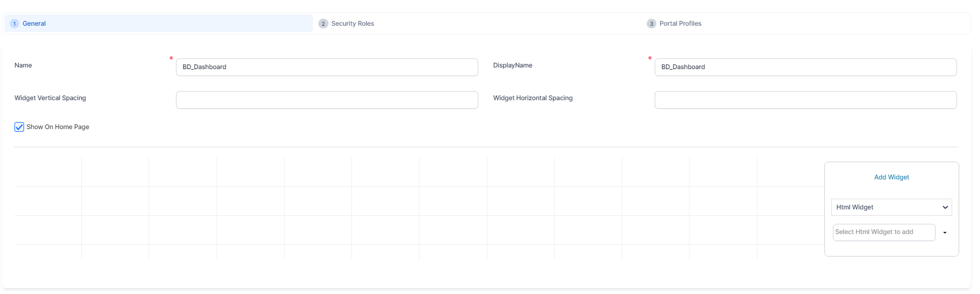Click the small caret beside the widget selector
The image size is (980, 294).
click(x=945, y=232)
